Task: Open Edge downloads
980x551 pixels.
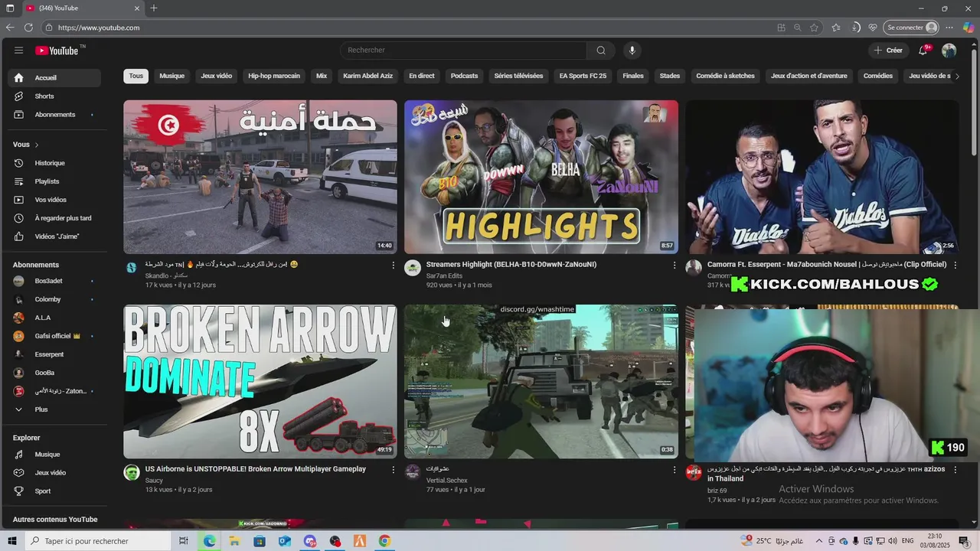Action: tap(856, 28)
